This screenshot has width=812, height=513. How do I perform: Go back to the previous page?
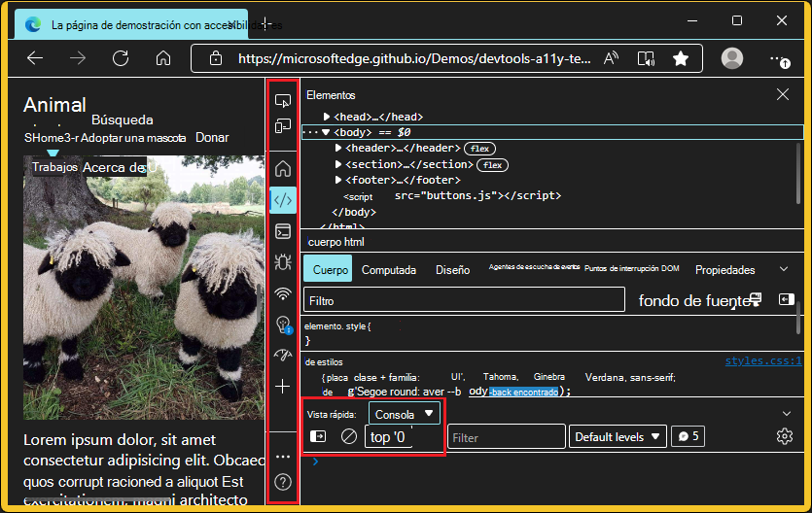[x=35, y=58]
